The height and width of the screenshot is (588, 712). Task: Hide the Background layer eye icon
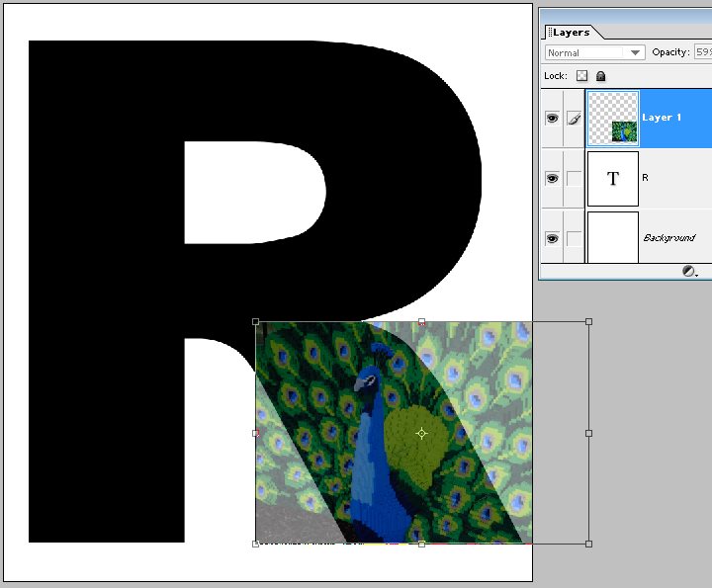pos(552,238)
